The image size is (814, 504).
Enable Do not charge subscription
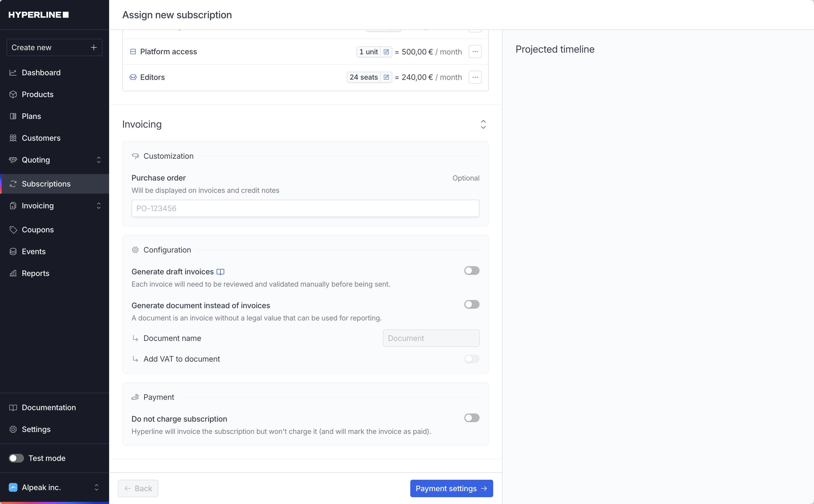(471, 418)
